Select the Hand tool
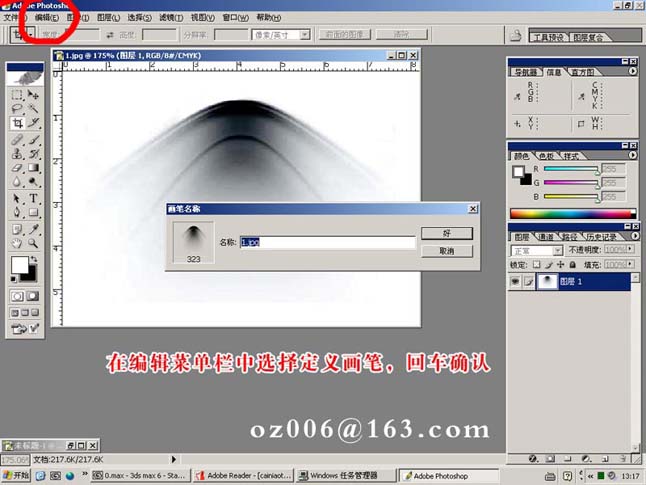646x485 pixels. (x=18, y=242)
